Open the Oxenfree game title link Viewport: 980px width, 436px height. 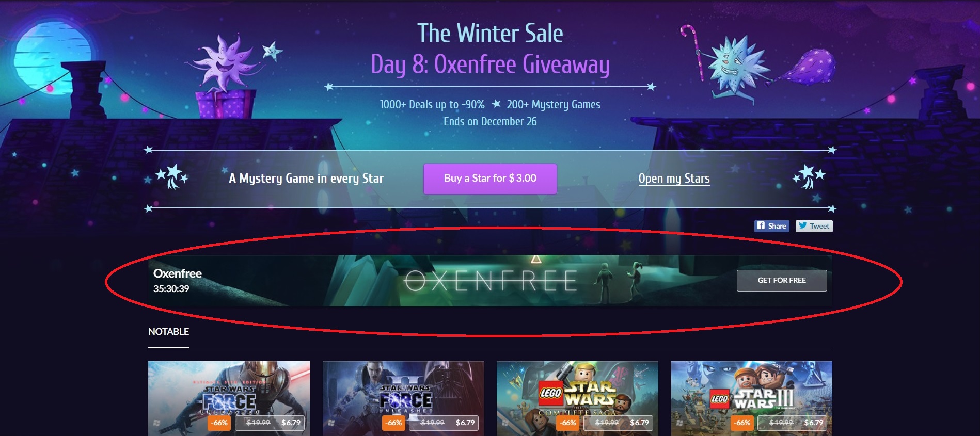(x=178, y=273)
